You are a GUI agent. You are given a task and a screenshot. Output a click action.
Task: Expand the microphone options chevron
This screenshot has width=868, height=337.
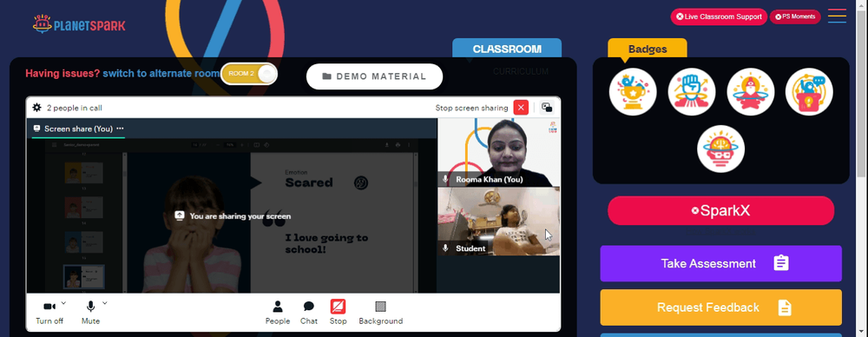[x=105, y=302]
